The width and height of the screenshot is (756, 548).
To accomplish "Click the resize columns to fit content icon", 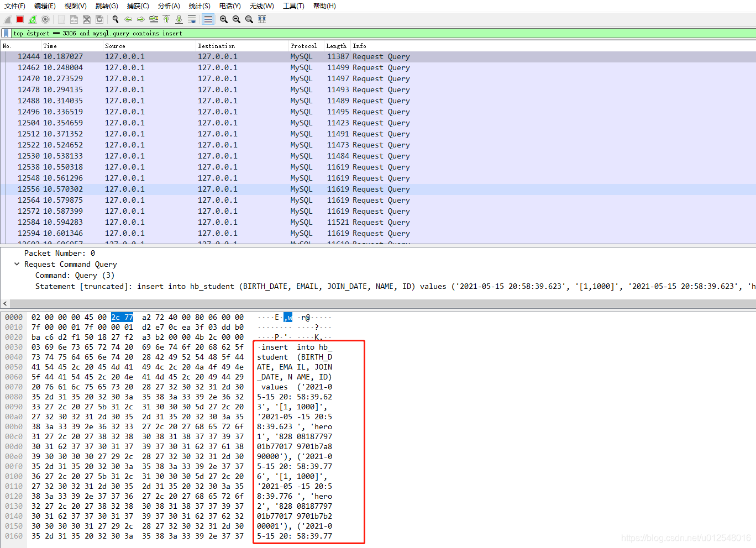I will coord(262,19).
